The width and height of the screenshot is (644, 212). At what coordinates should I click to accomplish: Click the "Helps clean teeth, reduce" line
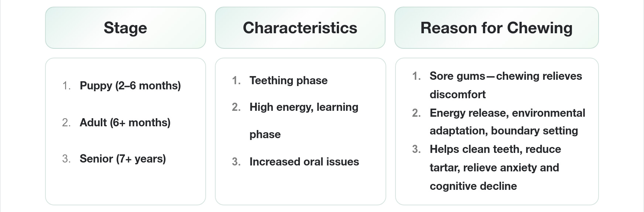click(x=495, y=149)
